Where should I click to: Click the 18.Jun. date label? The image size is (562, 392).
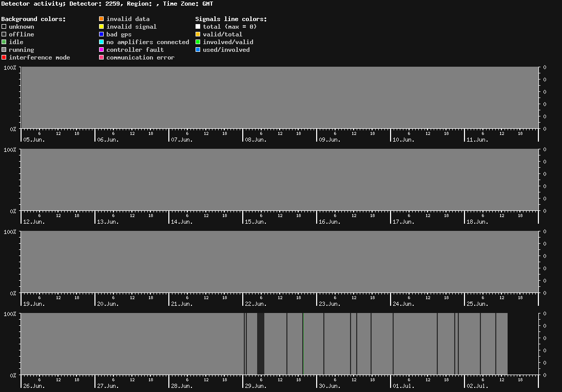click(x=477, y=222)
